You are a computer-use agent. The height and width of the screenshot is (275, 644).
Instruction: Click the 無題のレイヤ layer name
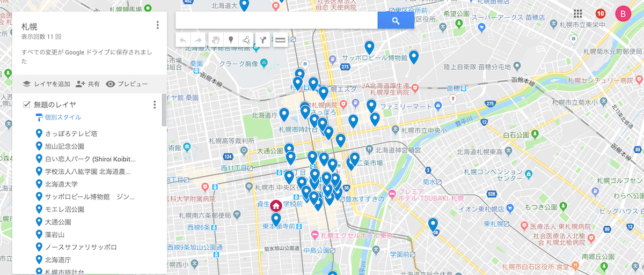pyautogui.click(x=55, y=105)
